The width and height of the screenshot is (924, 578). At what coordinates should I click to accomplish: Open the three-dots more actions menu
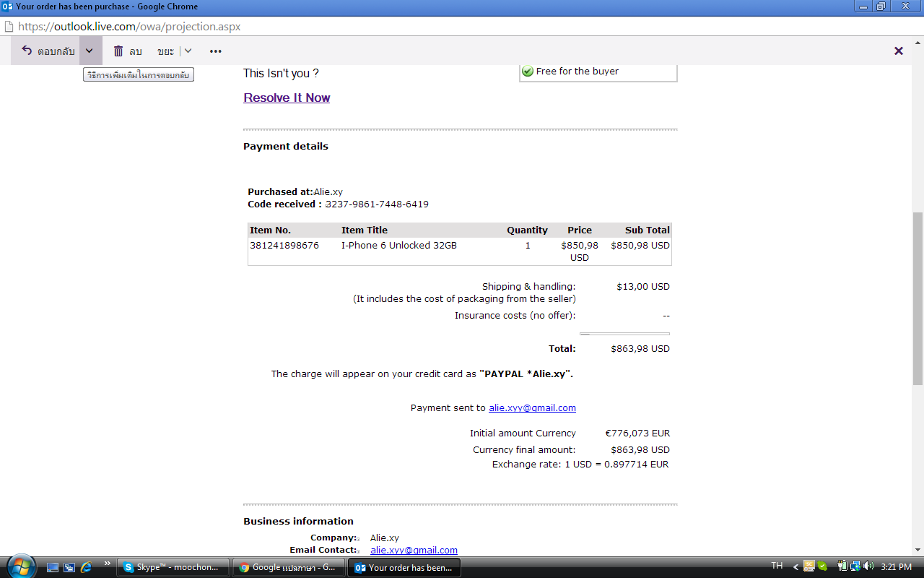(x=215, y=51)
